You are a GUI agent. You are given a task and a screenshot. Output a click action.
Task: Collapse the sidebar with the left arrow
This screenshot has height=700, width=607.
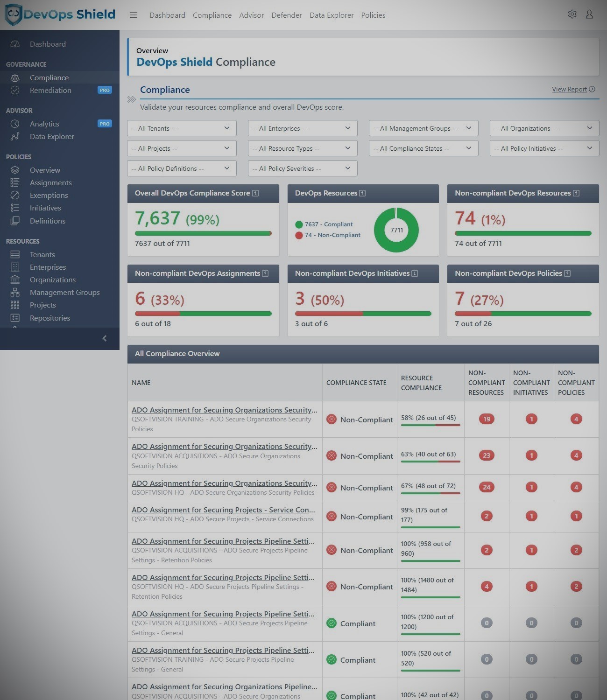click(105, 338)
